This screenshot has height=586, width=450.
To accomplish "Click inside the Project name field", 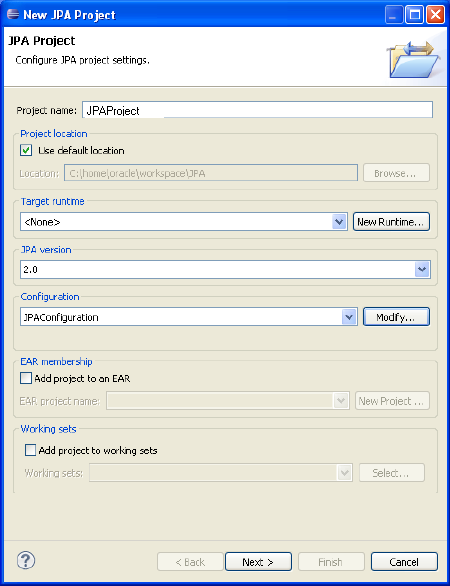I will point(258,110).
